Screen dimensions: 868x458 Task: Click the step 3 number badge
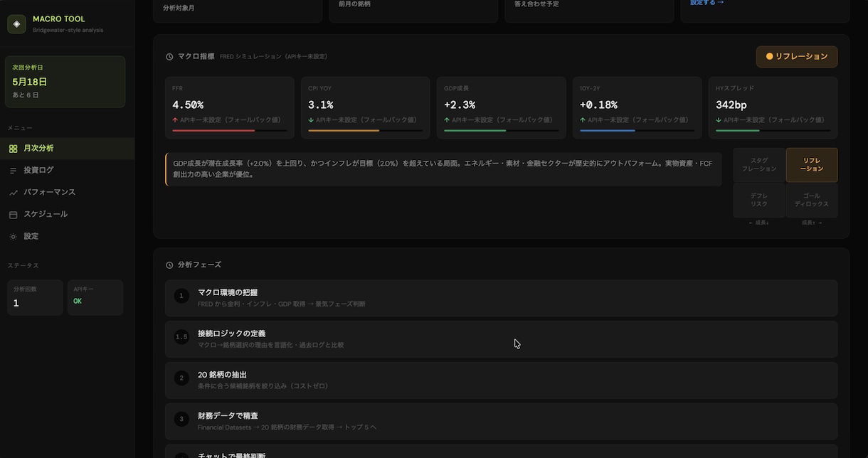click(x=181, y=420)
